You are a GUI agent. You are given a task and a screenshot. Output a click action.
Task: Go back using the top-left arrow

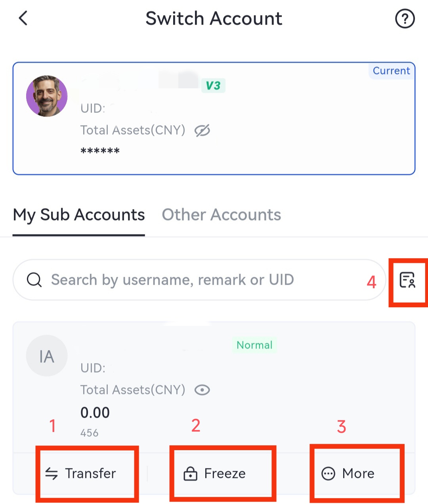(23, 18)
